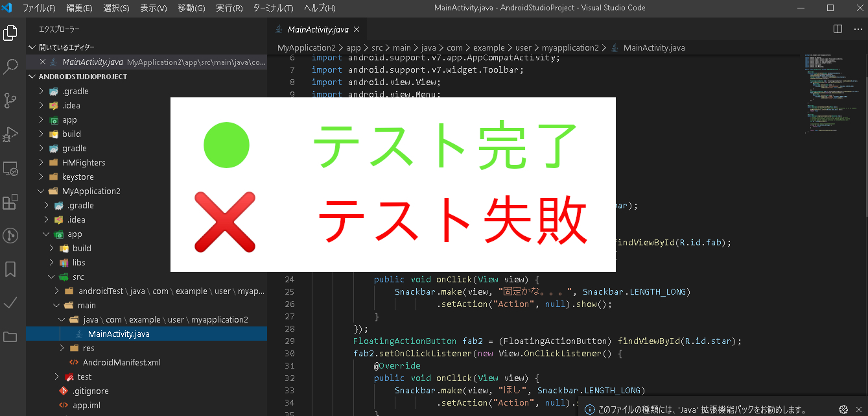Open the 表示(V) menu
This screenshot has height=416, width=868.
[154, 8]
